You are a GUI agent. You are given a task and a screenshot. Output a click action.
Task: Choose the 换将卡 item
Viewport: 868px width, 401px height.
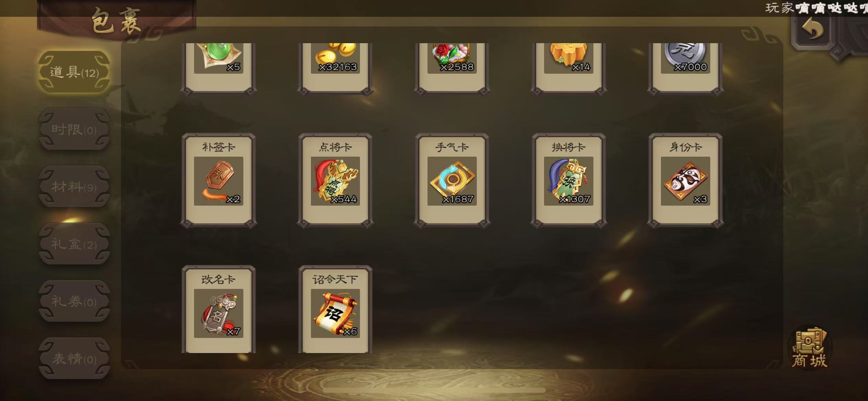(x=568, y=181)
